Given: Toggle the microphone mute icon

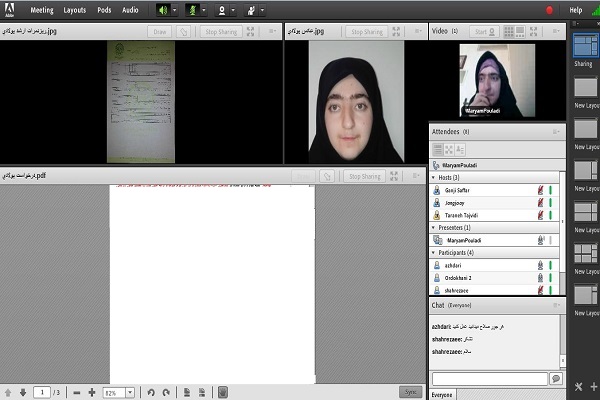Looking at the screenshot, I should point(192,10).
